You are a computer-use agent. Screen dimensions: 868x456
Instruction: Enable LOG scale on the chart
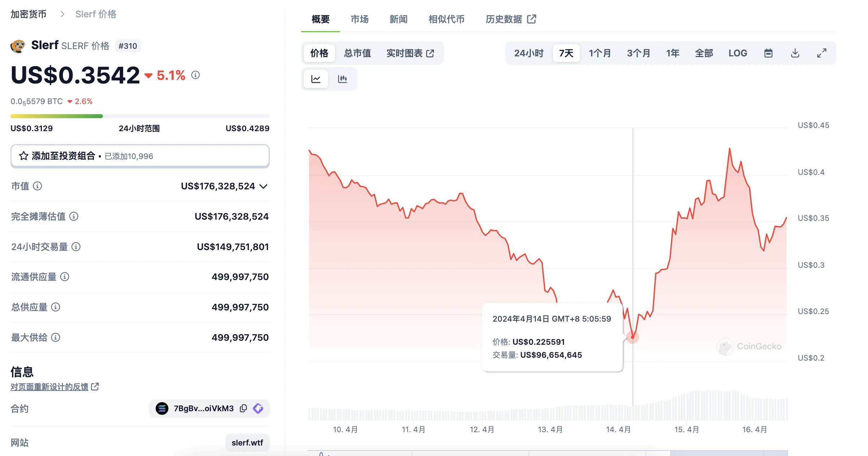738,53
